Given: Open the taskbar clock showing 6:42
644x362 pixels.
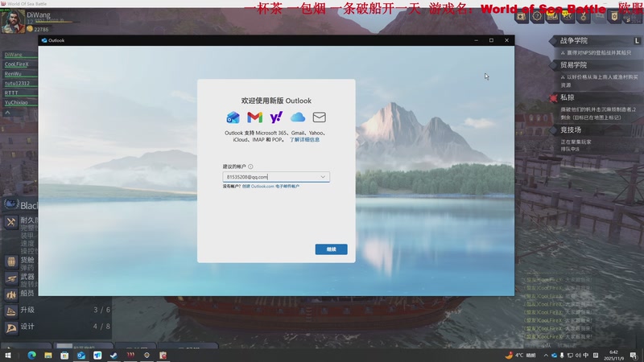Looking at the screenshot, I should coord(613,356).
